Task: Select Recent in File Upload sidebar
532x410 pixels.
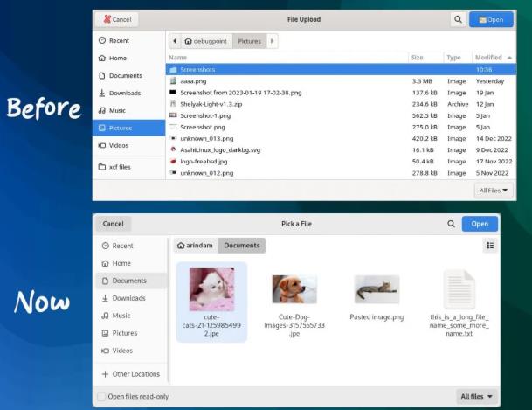Action: [128, 41]
